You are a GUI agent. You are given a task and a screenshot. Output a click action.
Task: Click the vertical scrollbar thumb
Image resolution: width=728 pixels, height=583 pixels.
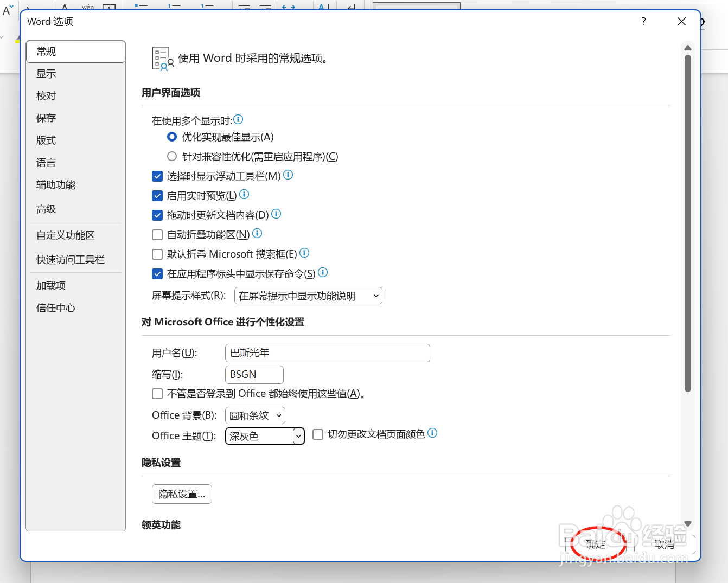(688, 223)
